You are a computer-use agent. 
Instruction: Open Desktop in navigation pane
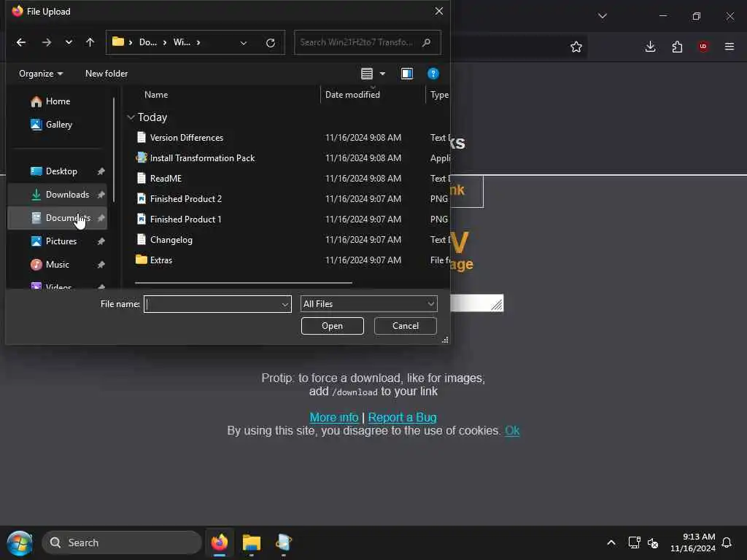coord(57,171)
